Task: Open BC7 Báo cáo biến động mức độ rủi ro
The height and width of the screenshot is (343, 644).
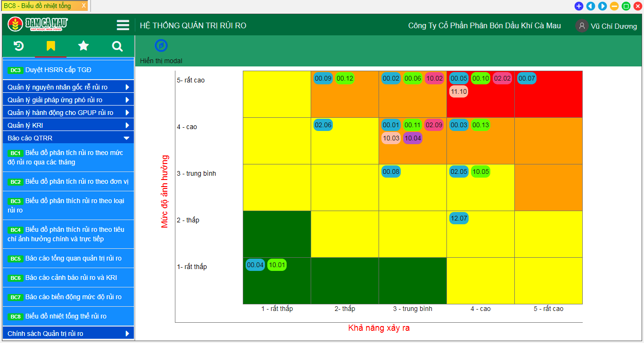Action: (x=68, y=297)
